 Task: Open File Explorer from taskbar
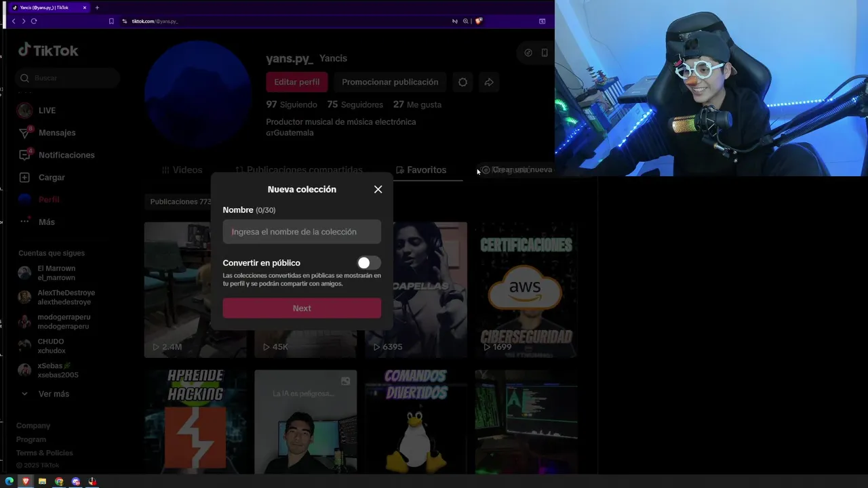click(x=42, y=481)
